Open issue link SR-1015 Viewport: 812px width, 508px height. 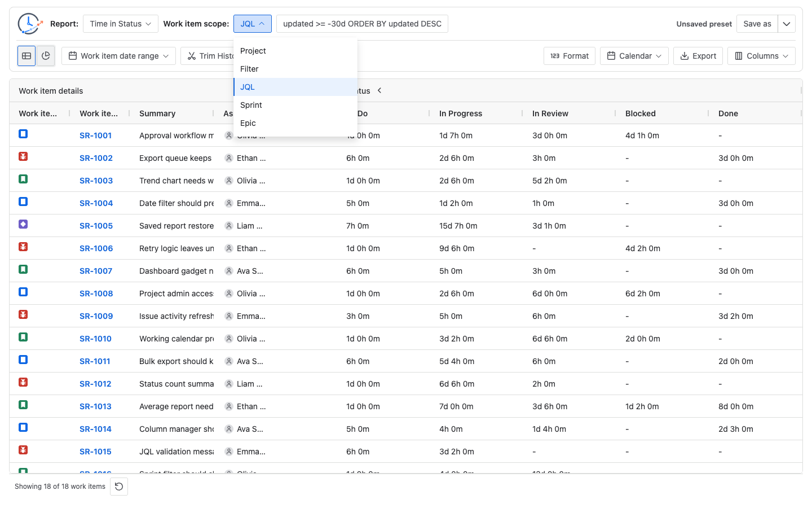point(95,452)
